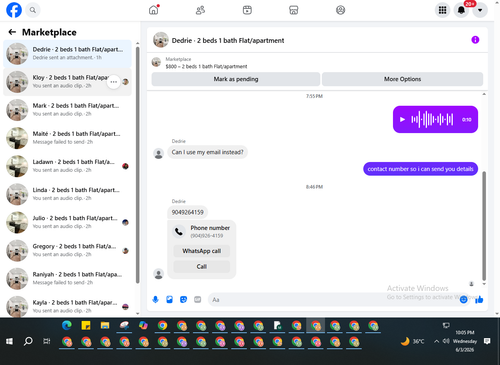Open Windows Start menu
Viewport: 500px width, 365px height.
9,341
